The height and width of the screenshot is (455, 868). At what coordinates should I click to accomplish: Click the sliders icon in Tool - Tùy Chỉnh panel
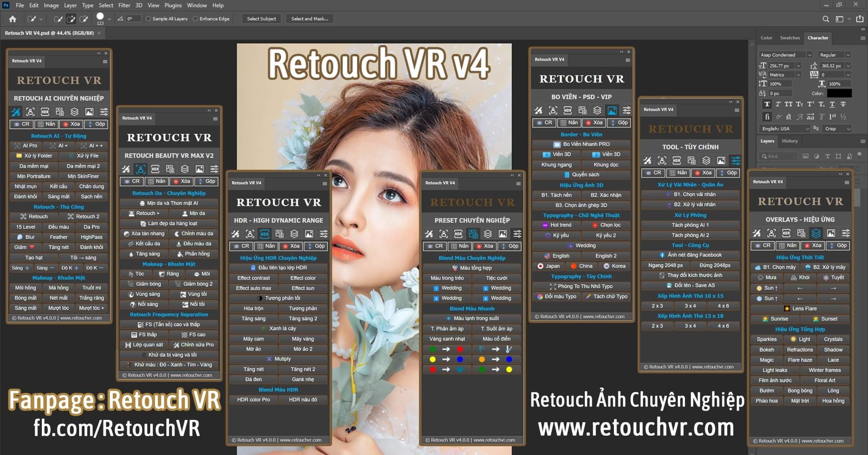[736, 161]
